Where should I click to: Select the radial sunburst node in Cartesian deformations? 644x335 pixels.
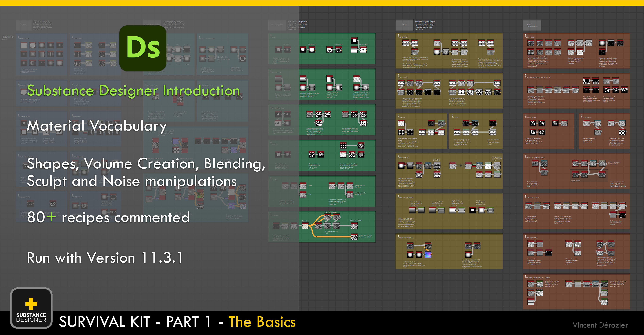click(586, 81)
